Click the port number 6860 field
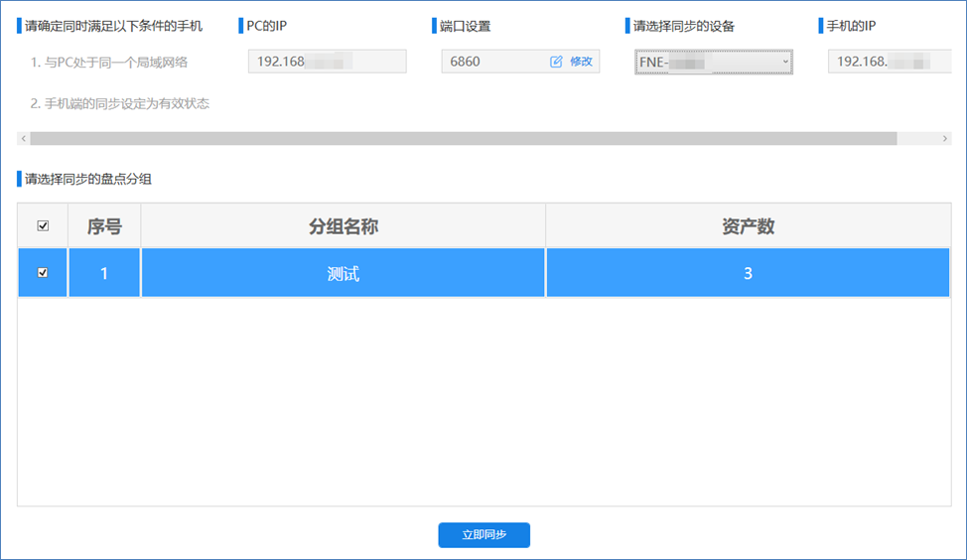This screenshot has width=967, height=560. (x=491, y=62)
